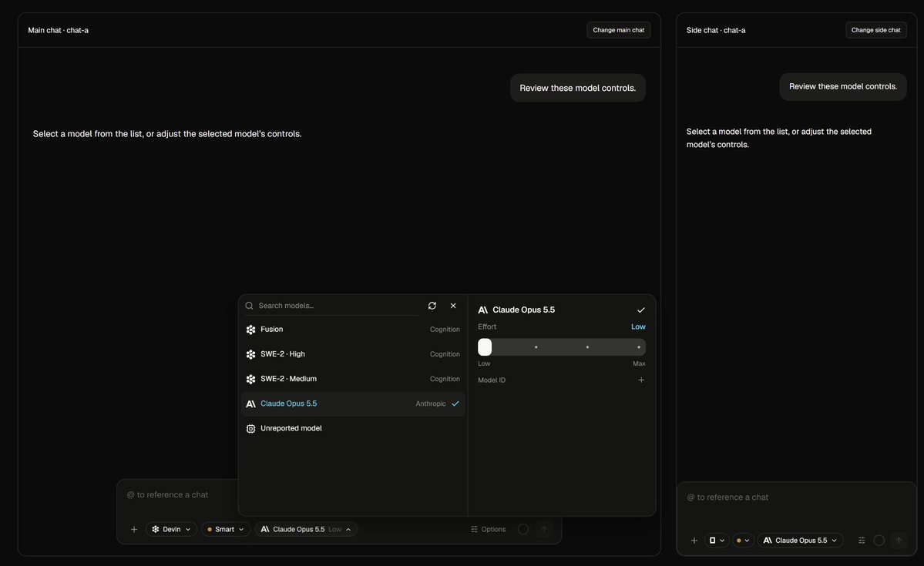Focus the side chat message input
The width and height of the screenshot is (924, 566).
[x=796, y=497]
